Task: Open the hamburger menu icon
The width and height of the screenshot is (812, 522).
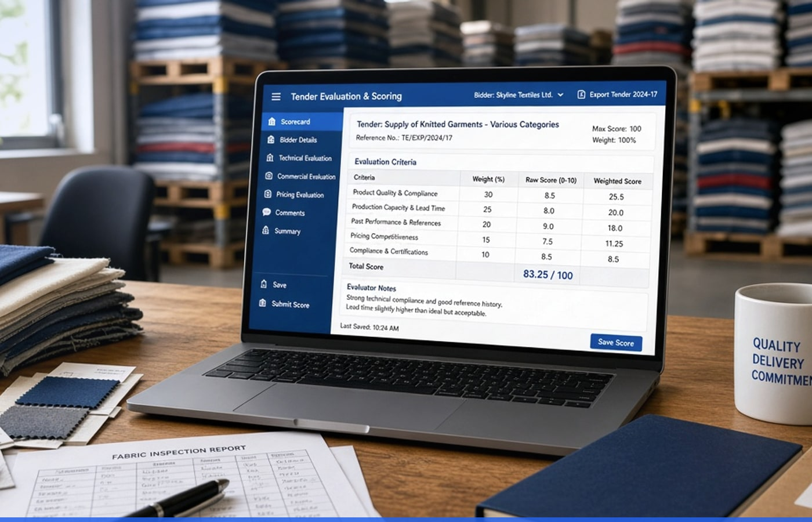Action: [x=276, y=96]
